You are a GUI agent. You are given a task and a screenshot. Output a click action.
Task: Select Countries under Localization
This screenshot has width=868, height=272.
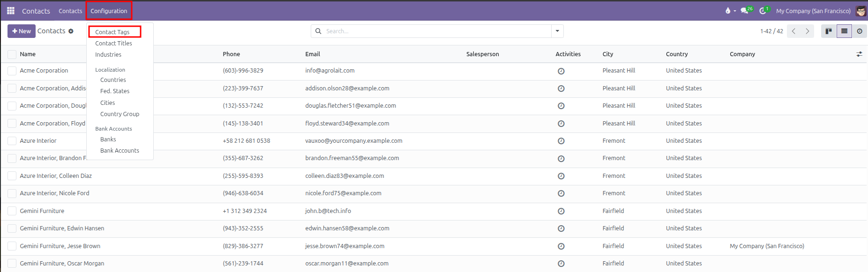coord(113,80)
